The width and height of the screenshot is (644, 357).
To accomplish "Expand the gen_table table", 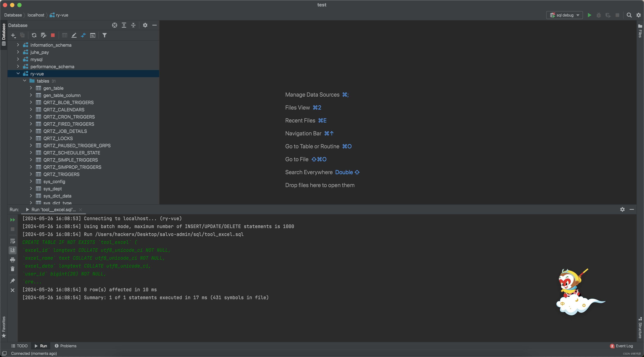I will 31,88.
